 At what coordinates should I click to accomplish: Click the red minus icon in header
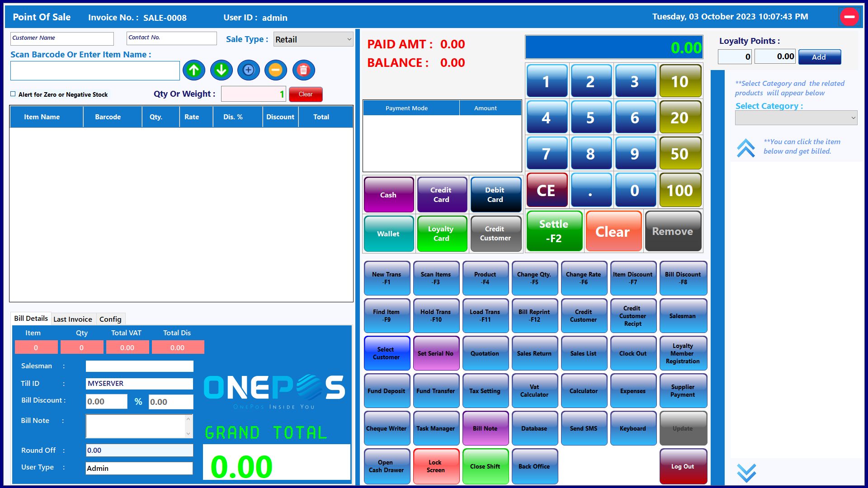pos(849,17)
